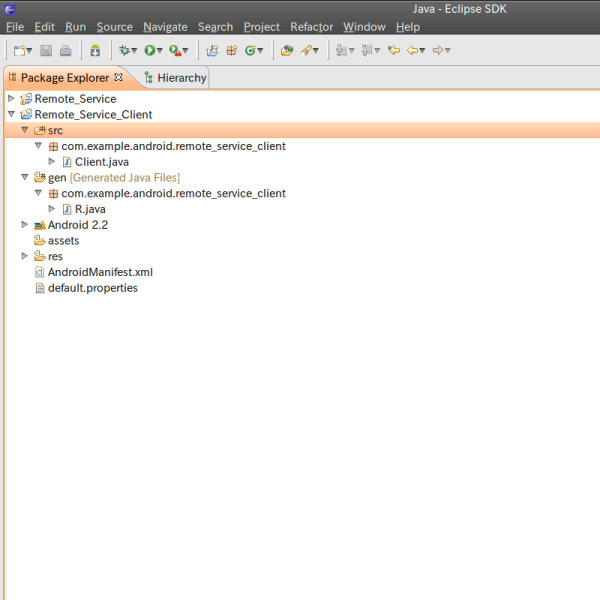Click the Forward navigation arrow icon
Viewport: 600px width, 600px height.
(437, 50)
